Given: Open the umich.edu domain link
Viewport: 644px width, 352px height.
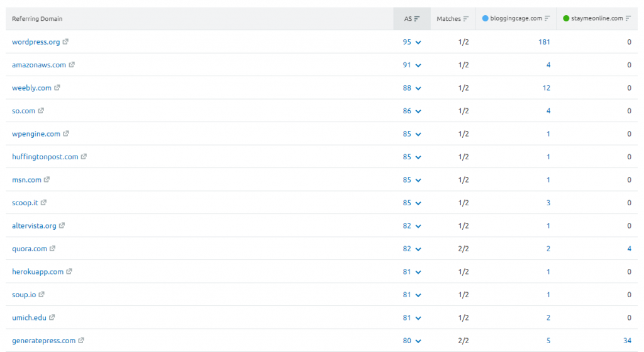Looking at the screenshot, I should [29, 318].
